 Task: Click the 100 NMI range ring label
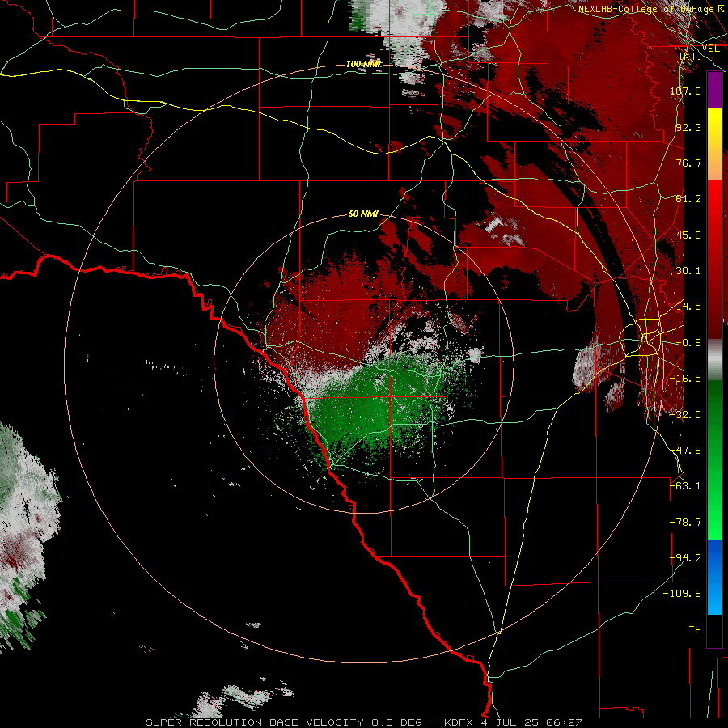[x=363, y=64]
